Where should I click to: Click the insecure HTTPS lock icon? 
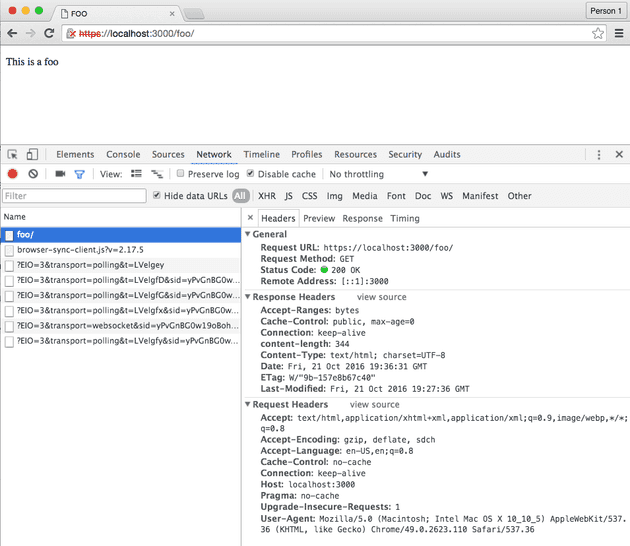tap(71, 33)
